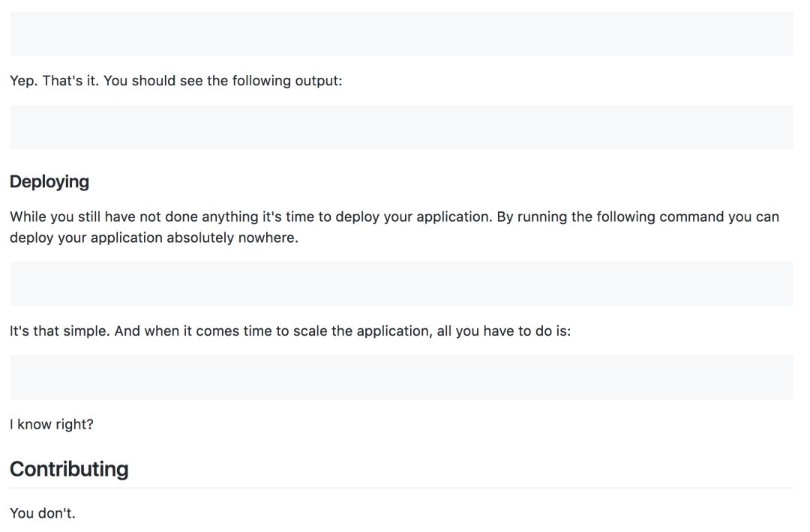Click the "You don't." text
Image resolution: width=810 pixels, height=532 pixels.
pyautogui.click(x=43, y=513)
